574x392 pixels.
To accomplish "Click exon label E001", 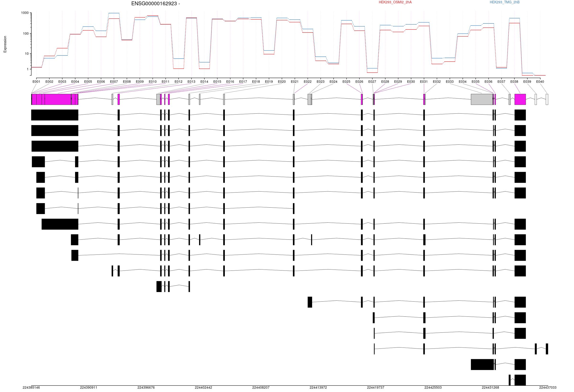I will [x=36, y=82].
